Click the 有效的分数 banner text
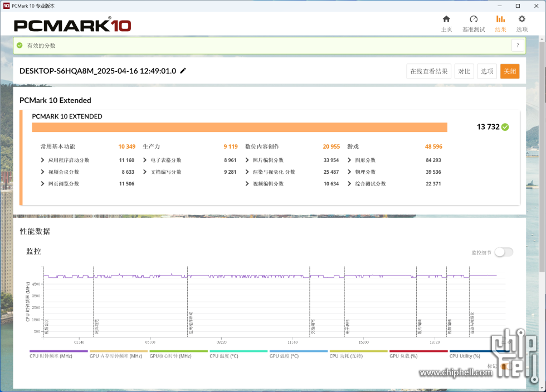The height and width of the screenshot is (392, 546). 41,46
